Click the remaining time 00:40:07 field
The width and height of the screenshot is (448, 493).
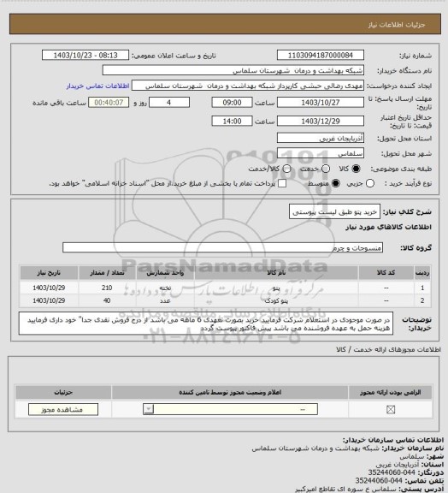click(109, 103)
